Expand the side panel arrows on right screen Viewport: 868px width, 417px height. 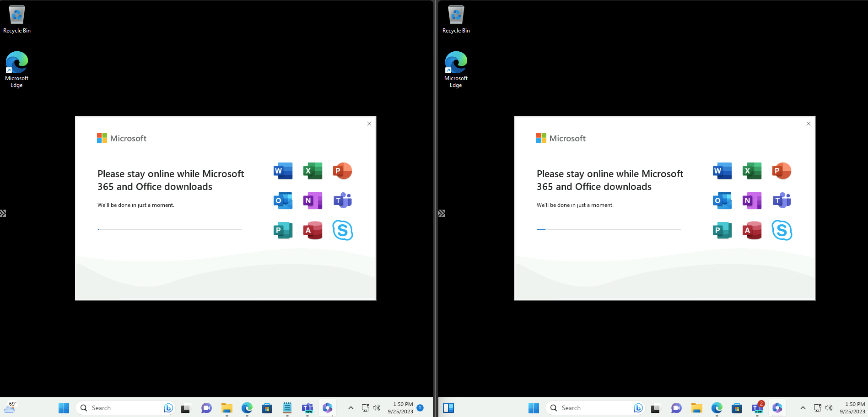coord(442,213)
